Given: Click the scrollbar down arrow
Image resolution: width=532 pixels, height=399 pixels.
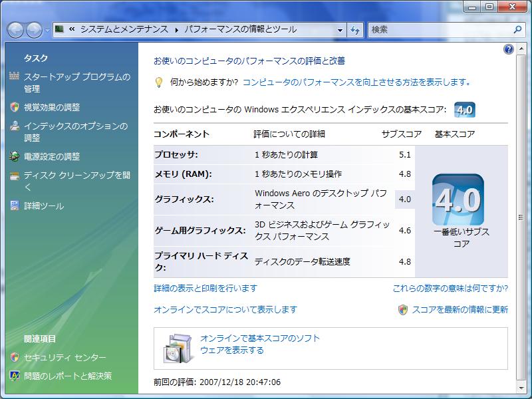Looking at the screenshot, I should click(x=521, y=388).
